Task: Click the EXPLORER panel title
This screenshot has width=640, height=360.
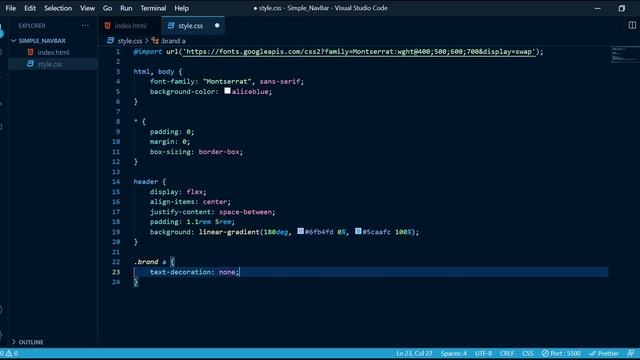Action: 32,25
